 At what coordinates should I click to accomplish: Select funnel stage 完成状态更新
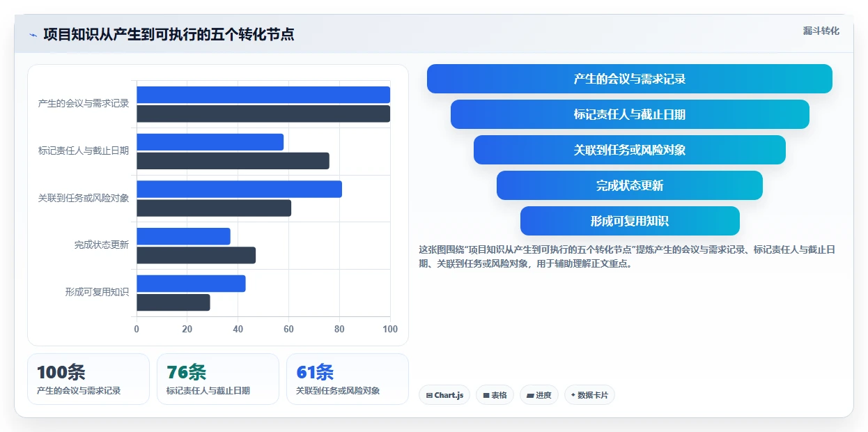click(630, 185)
